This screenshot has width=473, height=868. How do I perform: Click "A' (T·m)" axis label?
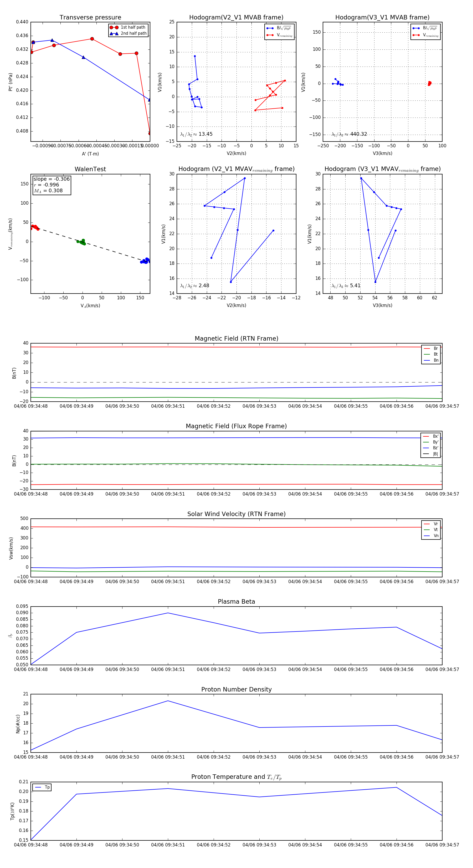tap(90, 154)
